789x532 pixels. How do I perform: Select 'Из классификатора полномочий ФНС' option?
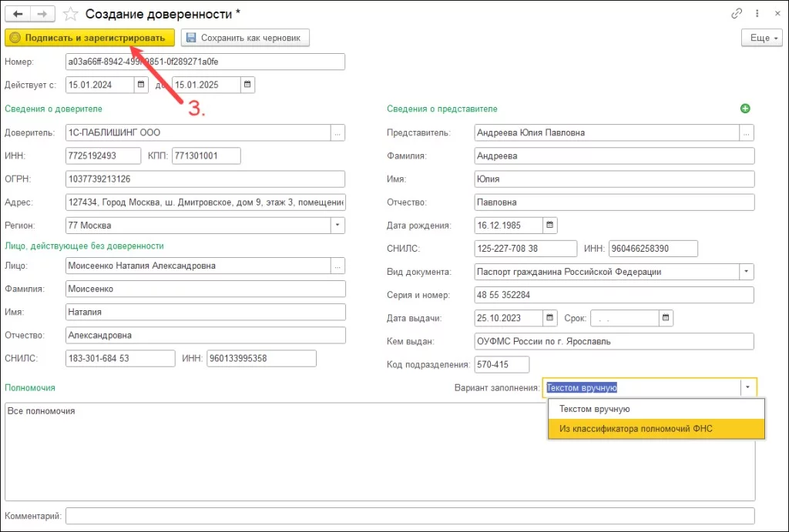click(x=636, y=429)
